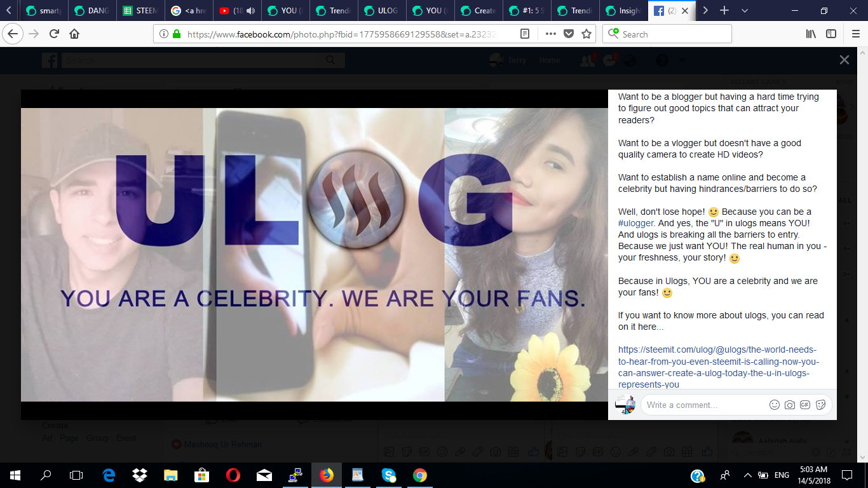Image resolution: width=868 pixels, height=488 pixels.
Task: Click the commenter profile picture
Action: coord(625,405)
